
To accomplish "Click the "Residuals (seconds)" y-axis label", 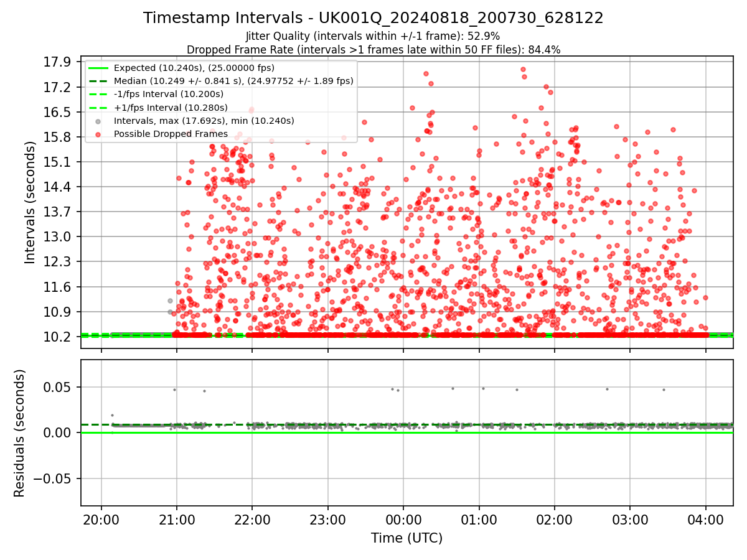I will click(x=19, y=433).
